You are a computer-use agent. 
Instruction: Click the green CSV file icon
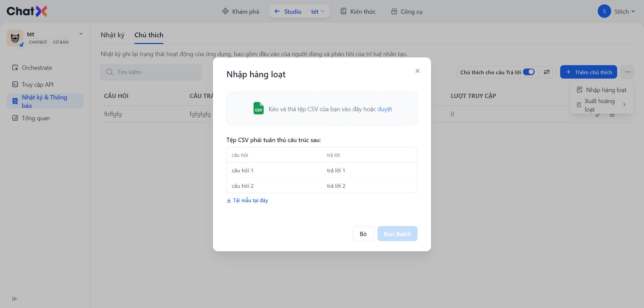(x=258, y=108)
